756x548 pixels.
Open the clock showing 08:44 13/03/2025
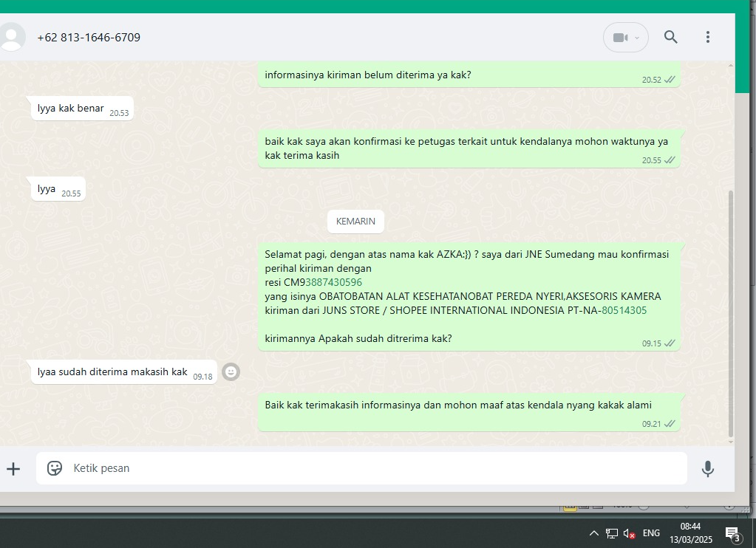(x=690, y=533)
